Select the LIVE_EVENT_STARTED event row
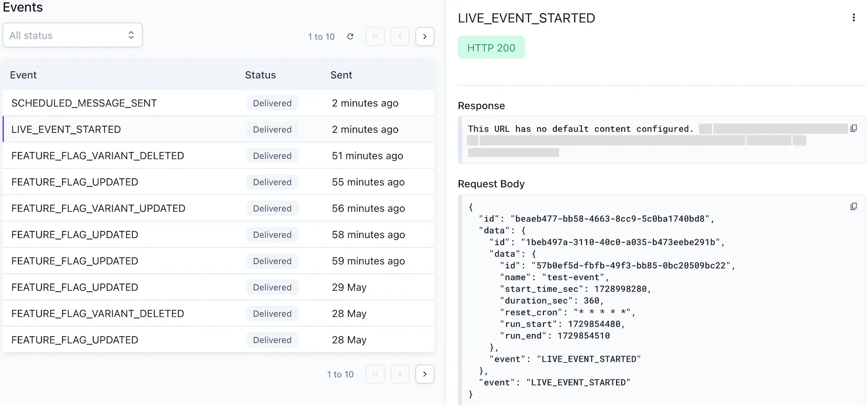 pyautogui.click(x=218, y=129)
